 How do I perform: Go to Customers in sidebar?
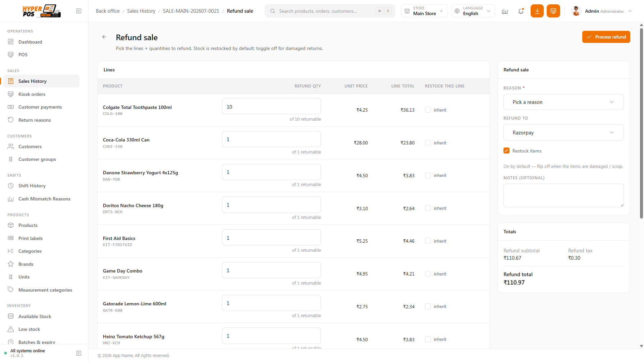click(x=42, y=146)
